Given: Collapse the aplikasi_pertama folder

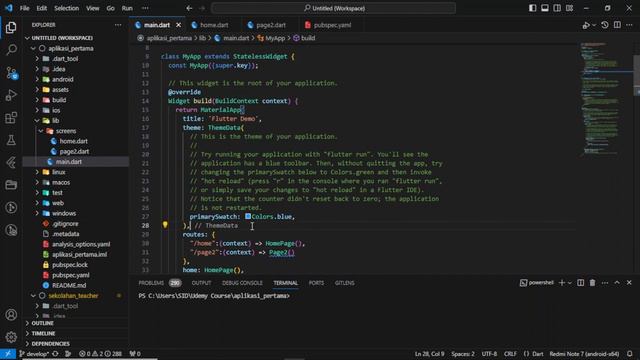Looking at the screenshot, I should [33, 48].
